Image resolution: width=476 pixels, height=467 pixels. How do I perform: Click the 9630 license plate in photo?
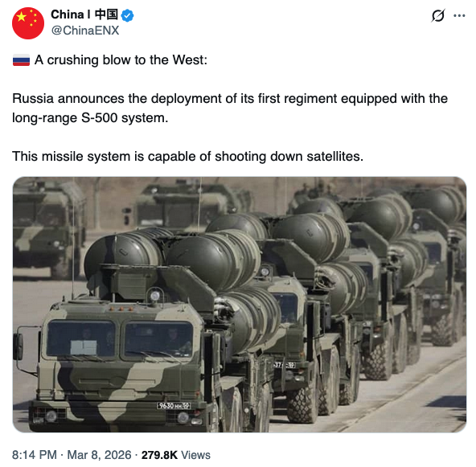(174, 406)
